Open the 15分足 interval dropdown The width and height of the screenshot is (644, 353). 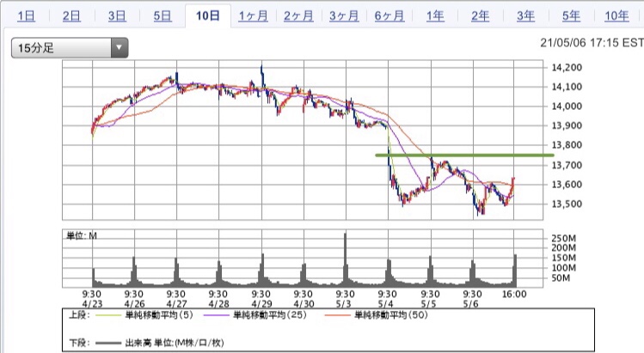point(70,48)
